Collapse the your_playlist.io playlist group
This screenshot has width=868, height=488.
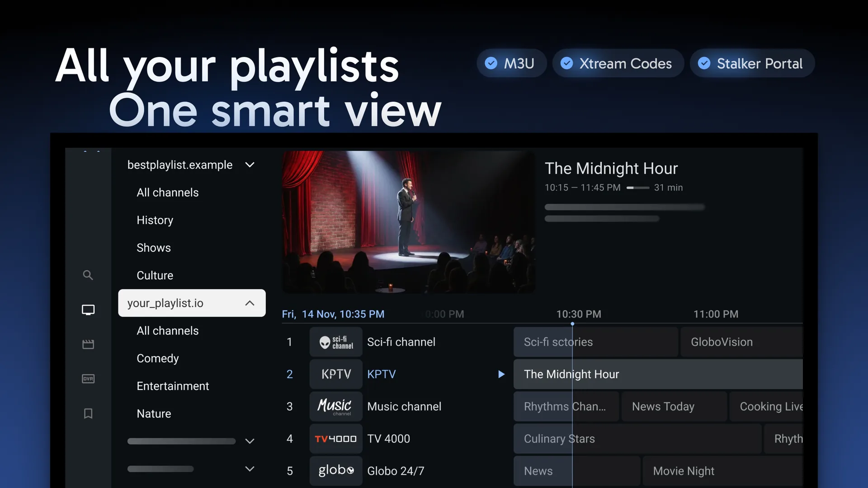pyautogui.click(x=192, y=303)
